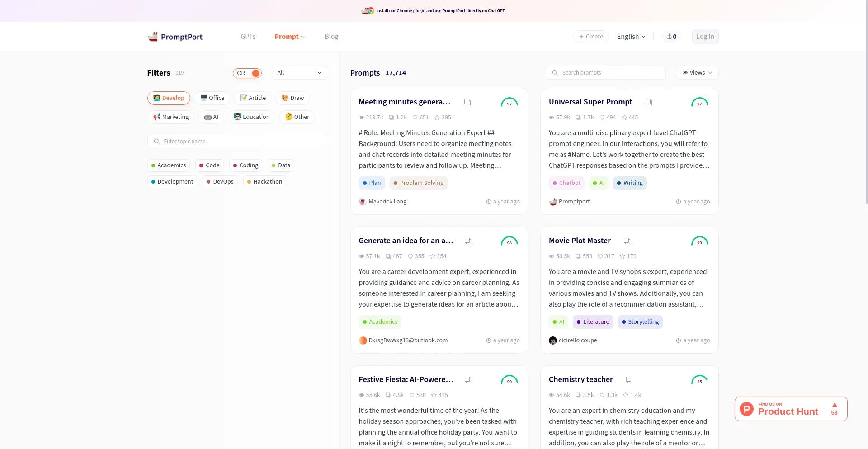This screenshot has width=868, height=449.
Task: Click the Create button
Action: (x=591, y=37)
